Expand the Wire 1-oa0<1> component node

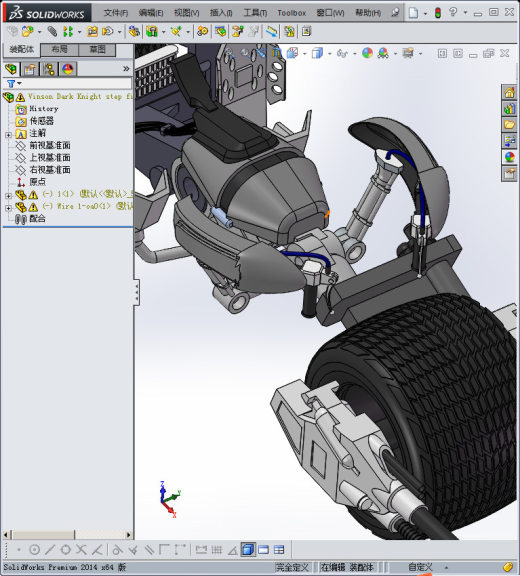8,208
